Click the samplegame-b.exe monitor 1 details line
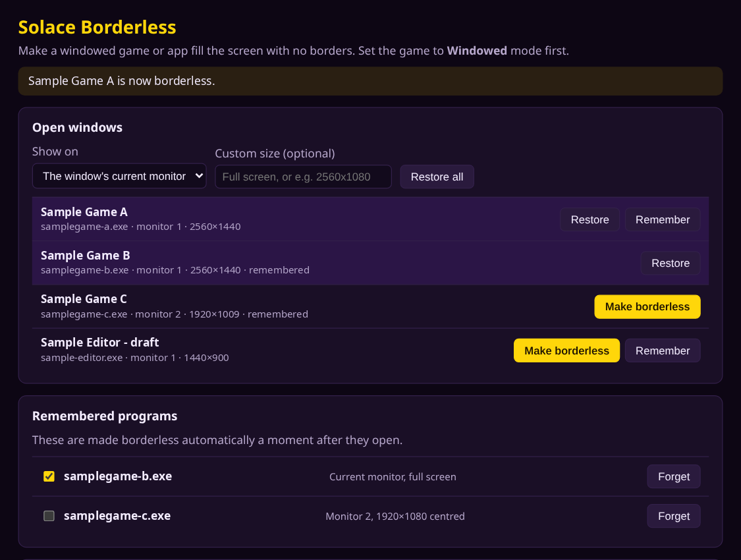 tap(175, 270)
